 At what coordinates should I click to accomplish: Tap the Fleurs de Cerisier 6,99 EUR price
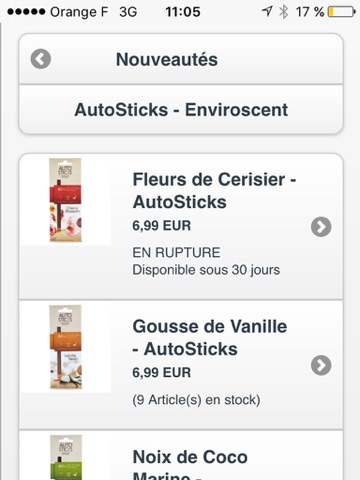point(162,226)
